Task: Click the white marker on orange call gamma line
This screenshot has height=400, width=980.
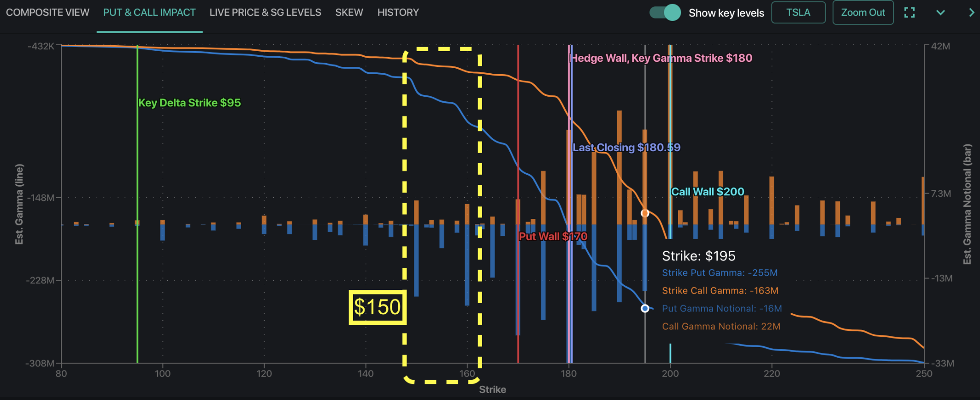Action: click(645, 213)
